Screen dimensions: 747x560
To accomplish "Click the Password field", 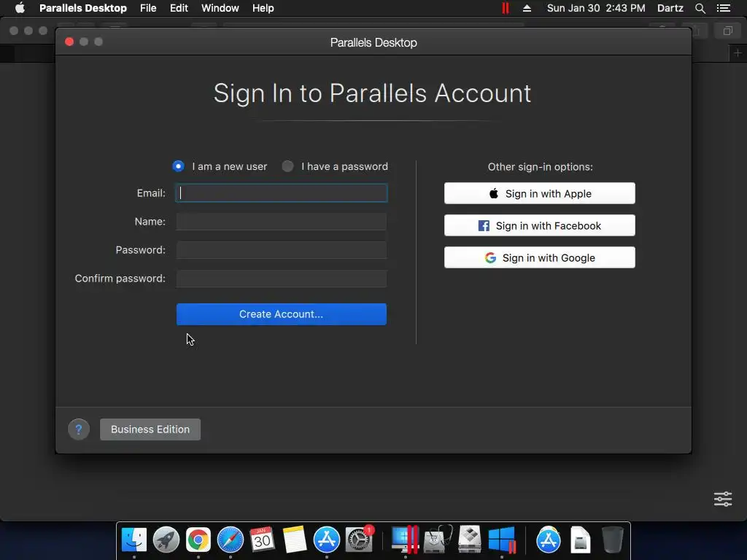I will [x=282, y=250].
